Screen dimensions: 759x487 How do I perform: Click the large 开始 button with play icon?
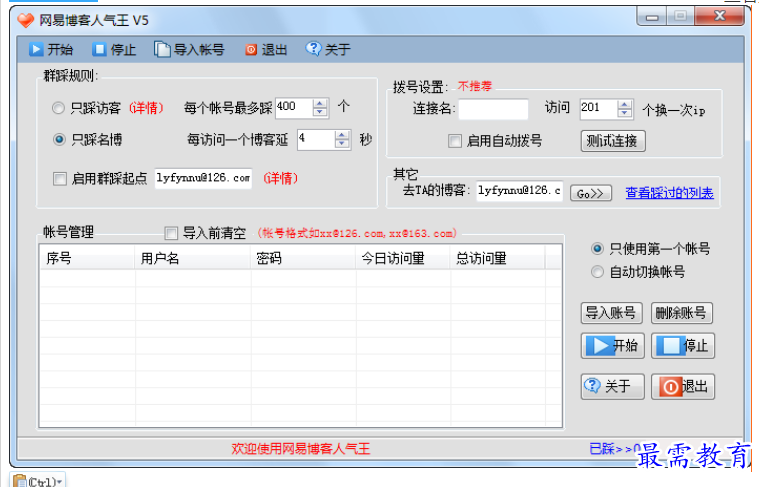click(x=612, y=346)
